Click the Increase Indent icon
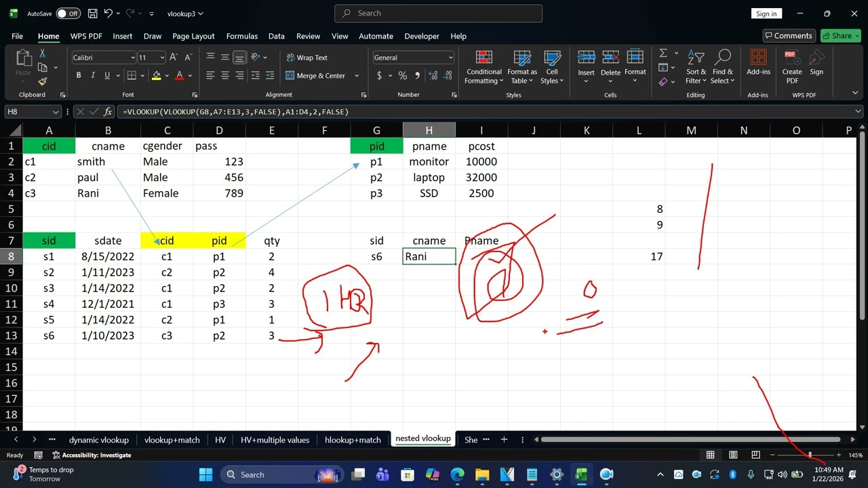 tap(271, 76)
